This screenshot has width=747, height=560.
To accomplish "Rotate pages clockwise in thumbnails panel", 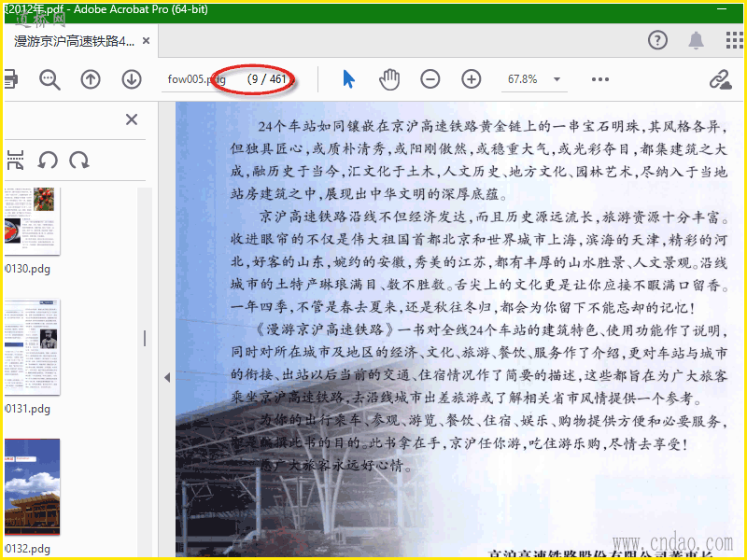I will [x=79, y=160].
